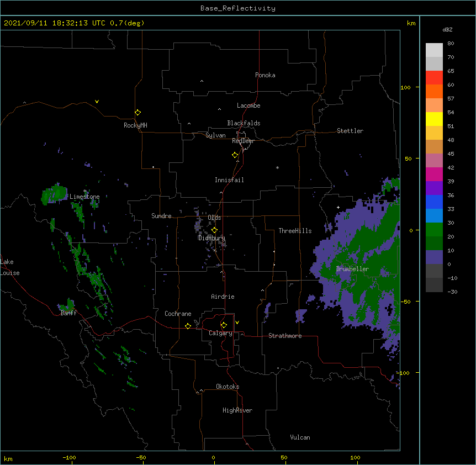Click the asterisk marker above Limestone label

pos(85,191)
